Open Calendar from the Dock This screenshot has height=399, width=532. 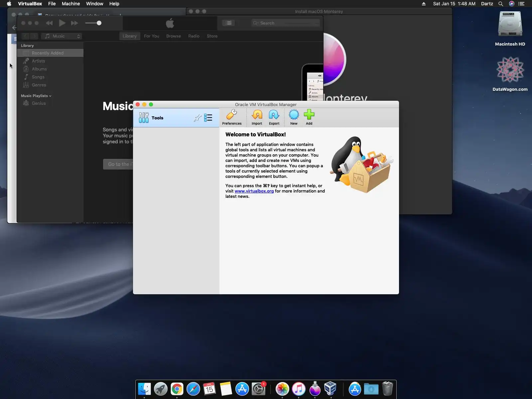[x=209, y=389]
